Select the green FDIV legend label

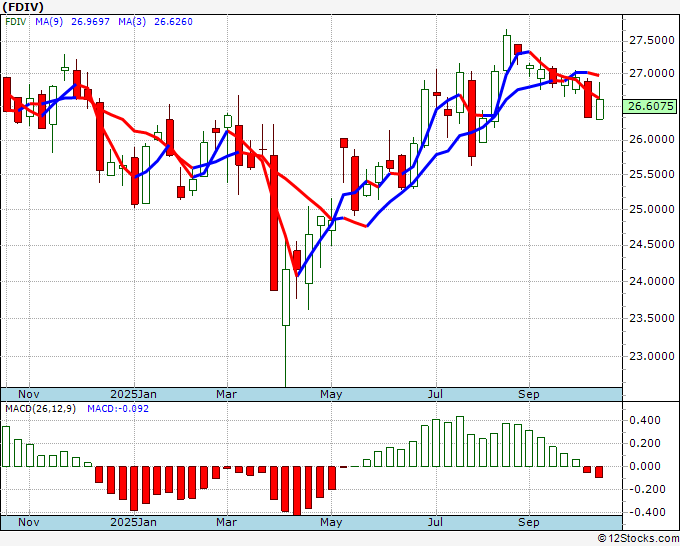(x=16, y=22)
